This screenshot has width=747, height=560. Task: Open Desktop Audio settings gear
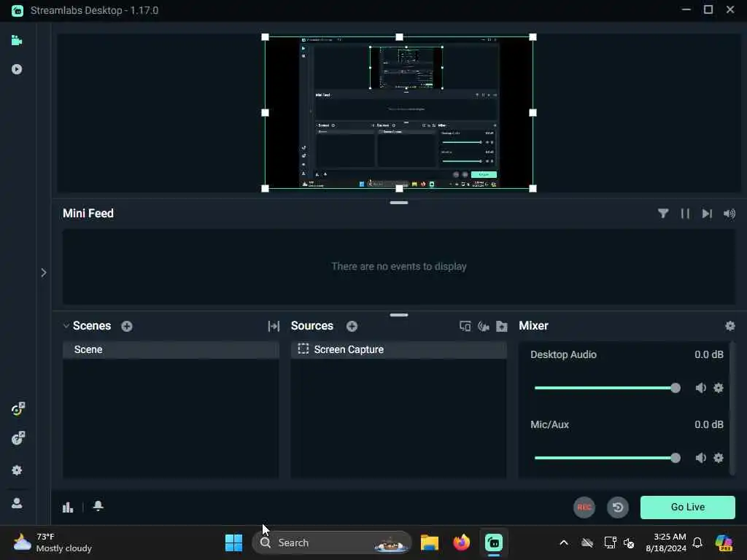tap(719, 388)
